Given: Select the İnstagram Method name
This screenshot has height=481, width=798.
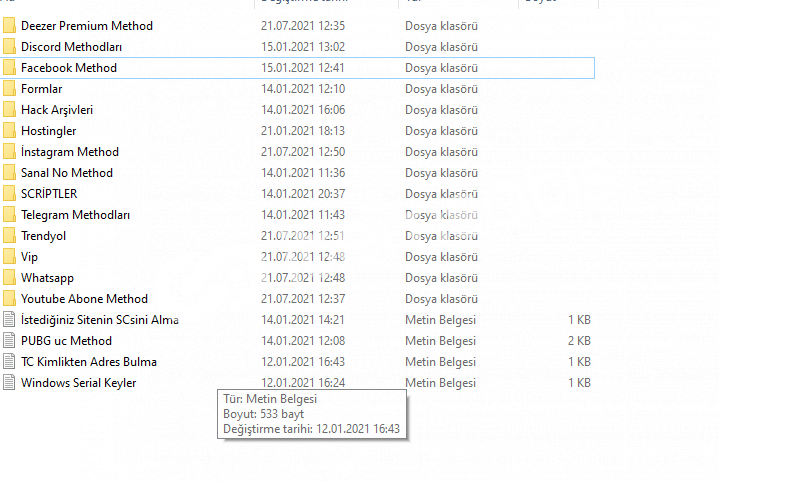Looking at the screenshot, I should click(x=70, y=152).
